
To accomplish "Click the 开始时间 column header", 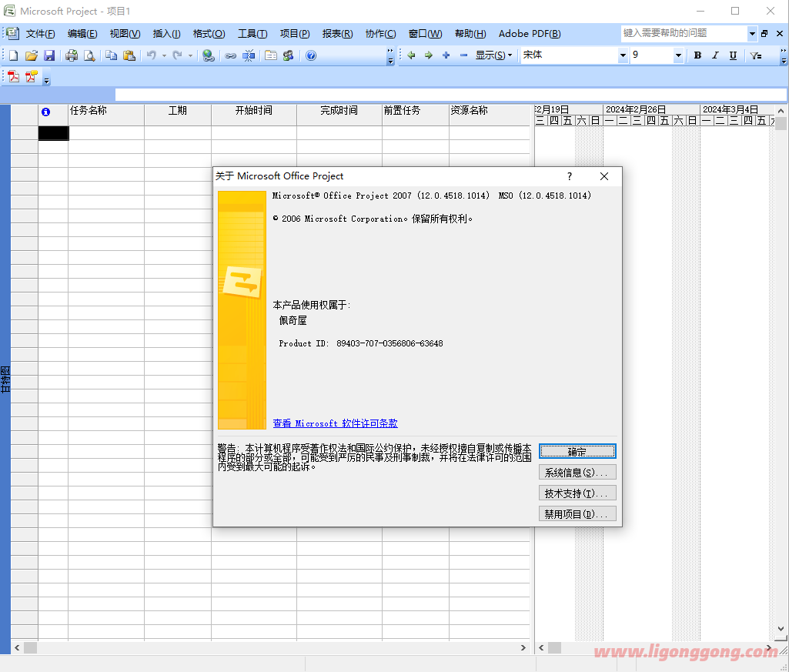I will point(254,115).
